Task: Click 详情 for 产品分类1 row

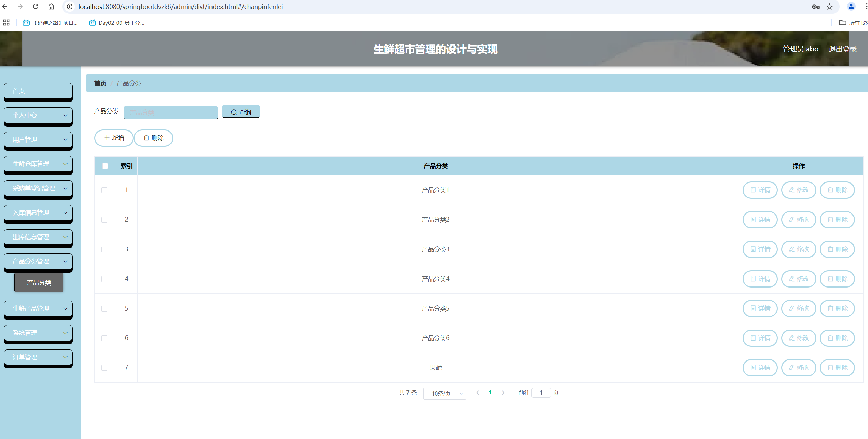Action: (760, 190)
